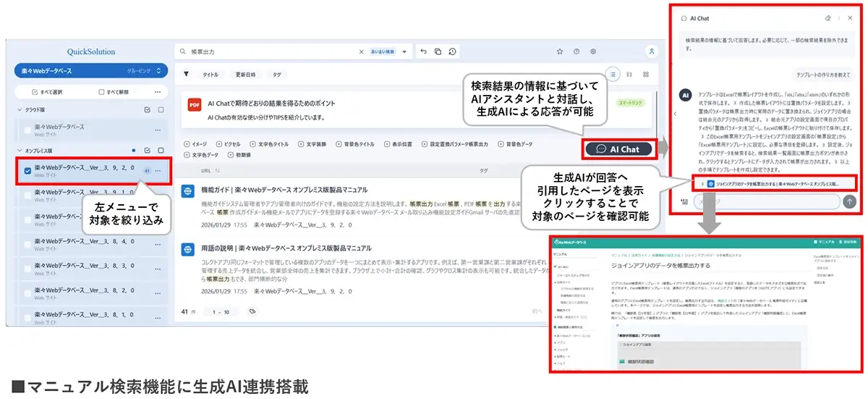
Task: Uncheck 楽々Webデータベース__Ver__3、9、2、0 checkbox
Action: pyautogui.click(x=28, y=171)
